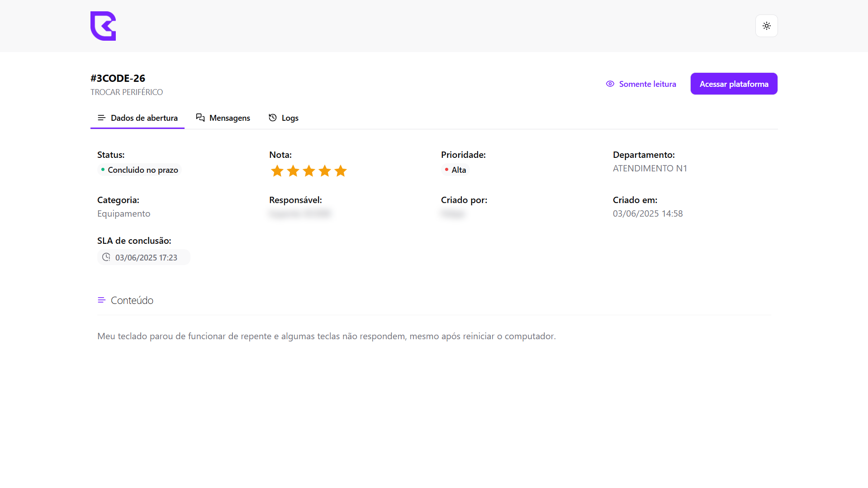Screen dimensions: 868x488
Task: Click the fourth rating star
Action: [325, 171]
